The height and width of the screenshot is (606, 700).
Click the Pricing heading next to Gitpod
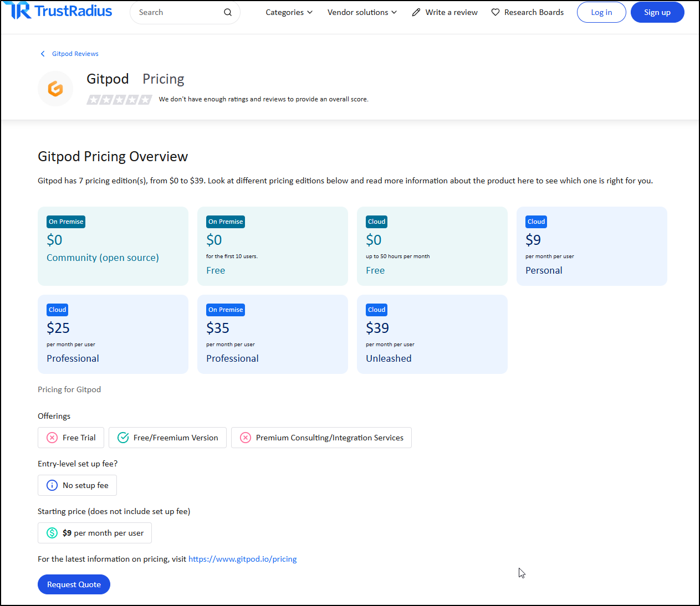coord(163,79)
